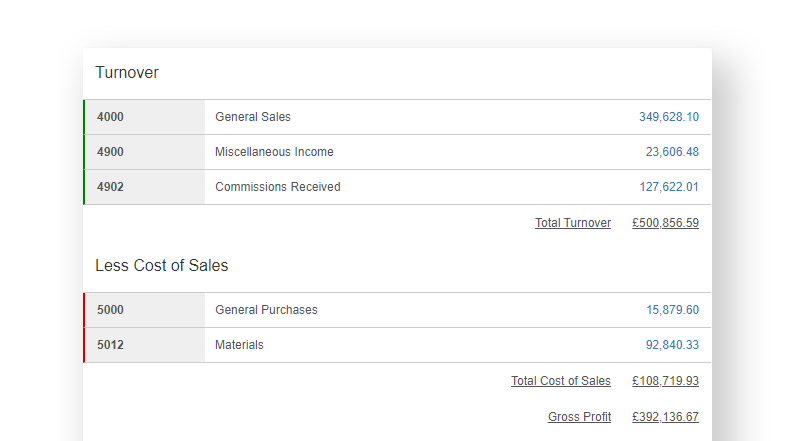This screenshot has height=441, width=802.
Task: Click the Less Cost of Sales heading
Action: pos(161,266)
